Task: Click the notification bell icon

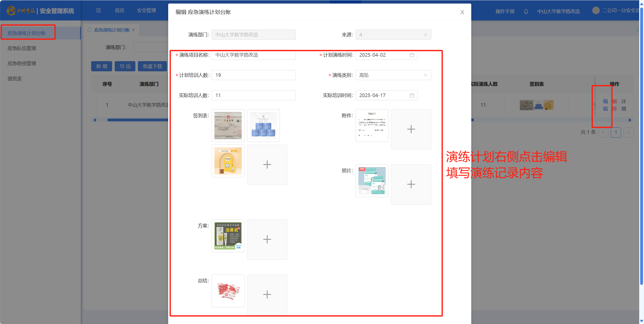Action: pyautogui.click(x=526, y=11)
